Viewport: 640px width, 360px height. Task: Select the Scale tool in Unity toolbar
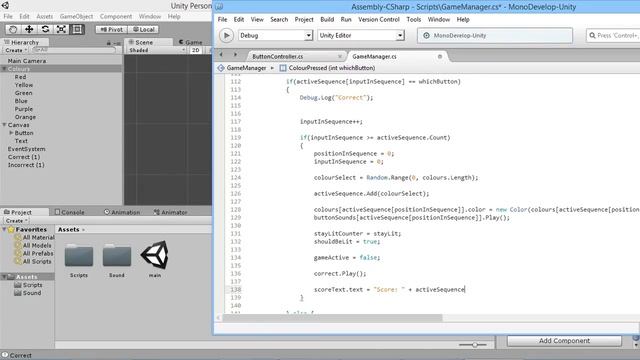tap(61, 29)
